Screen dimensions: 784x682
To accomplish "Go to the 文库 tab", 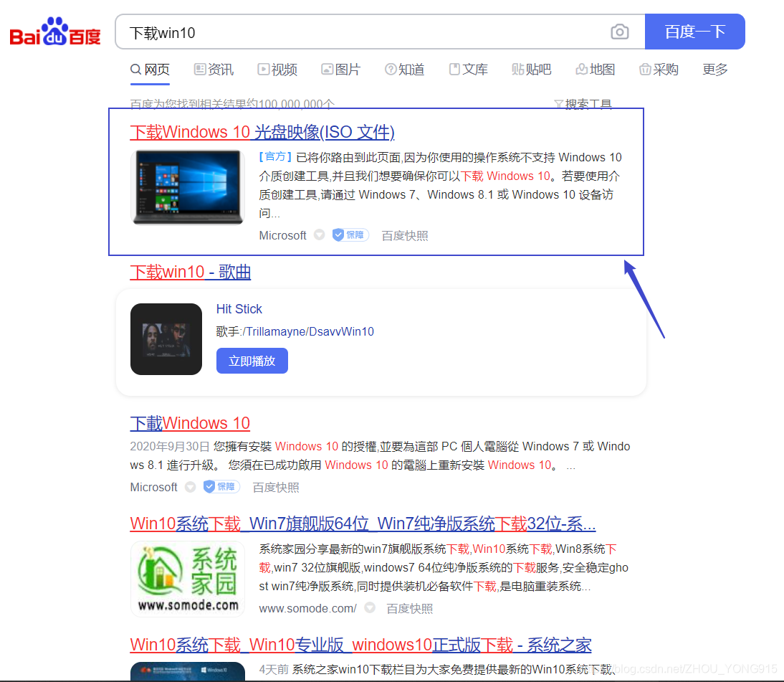I will pos(469,70).
